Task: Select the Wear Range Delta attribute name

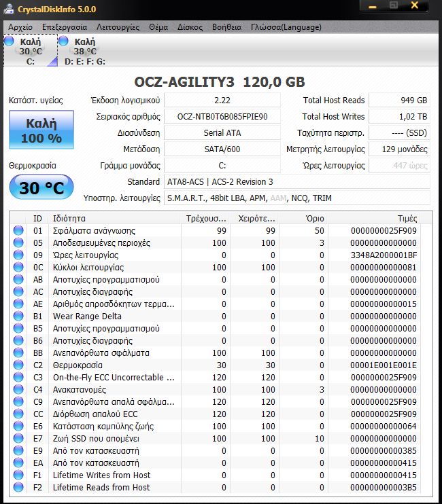Action: point(87,317)
